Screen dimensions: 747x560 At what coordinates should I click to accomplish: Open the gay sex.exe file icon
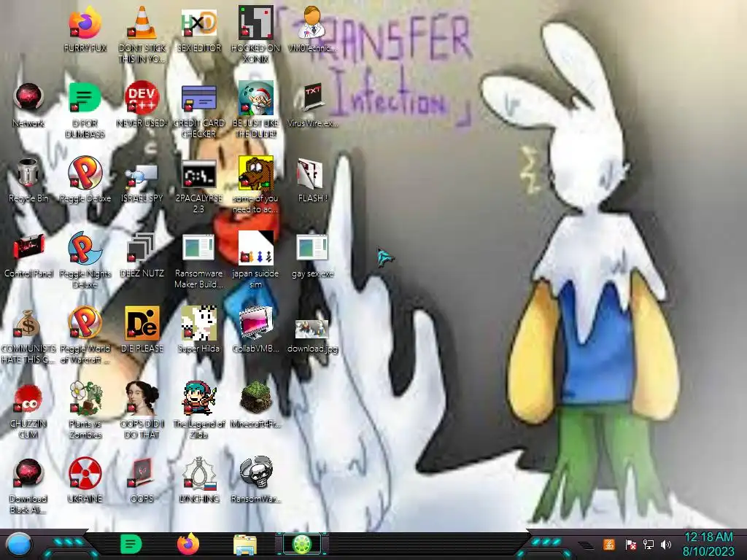312,248
